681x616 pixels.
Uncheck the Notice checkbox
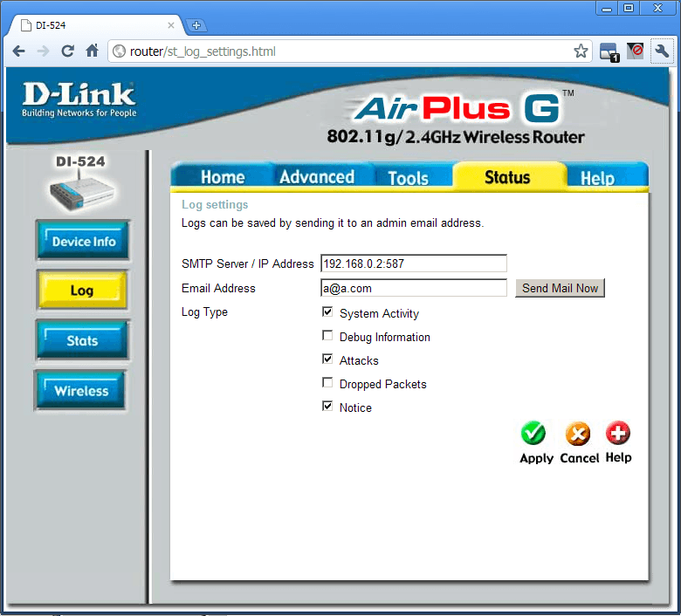tap(327, 406)
